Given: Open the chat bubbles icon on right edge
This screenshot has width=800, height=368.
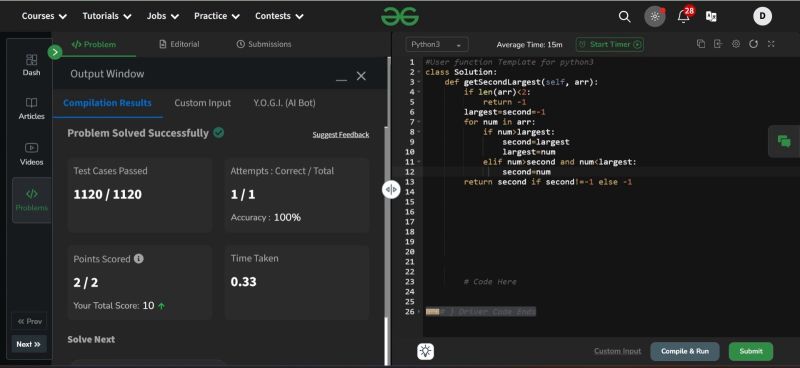Looking at the screenshot, I should [x=784, y=141].
